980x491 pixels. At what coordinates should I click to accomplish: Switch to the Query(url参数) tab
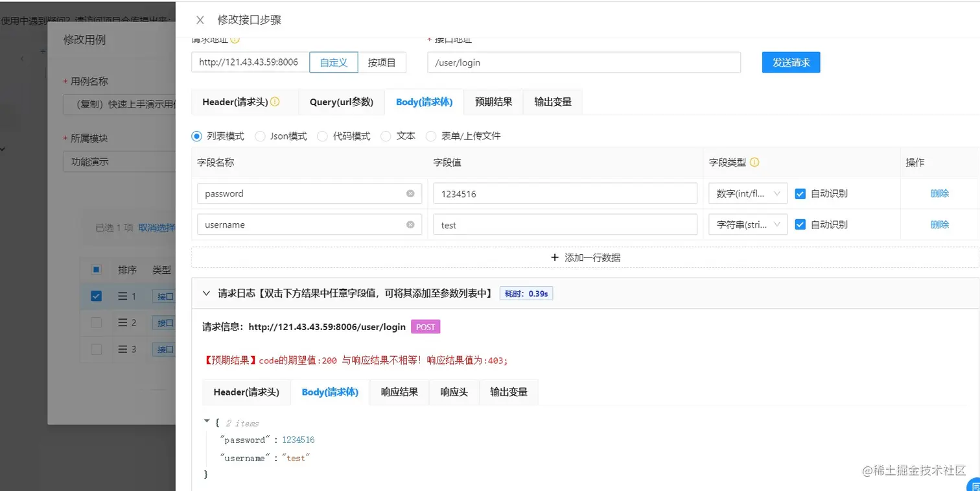[x=342, y=102]
